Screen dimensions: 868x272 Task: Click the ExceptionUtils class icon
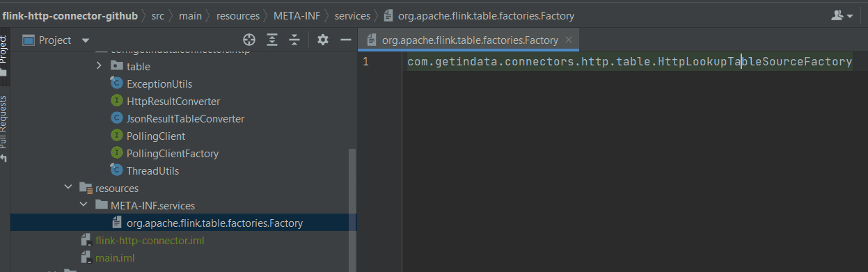click(x=116, y=83)
